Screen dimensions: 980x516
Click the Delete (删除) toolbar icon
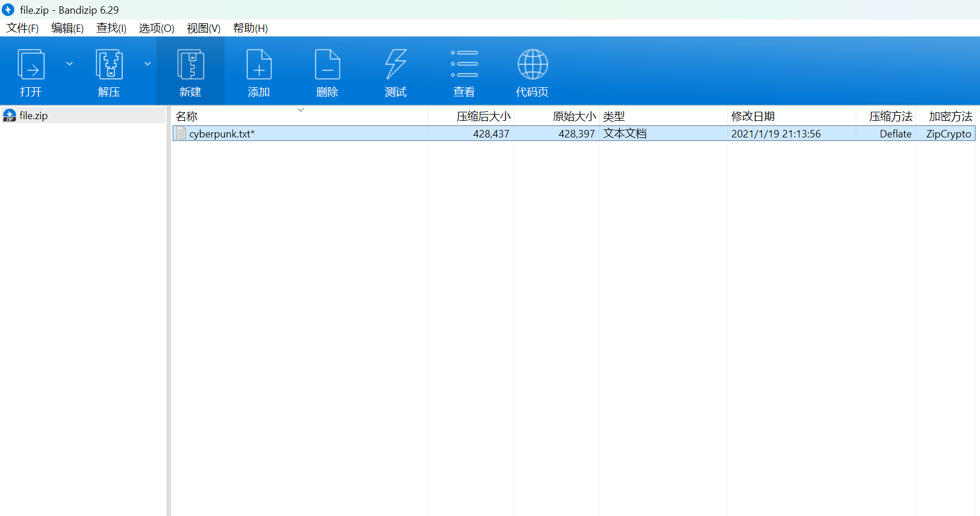[x=327, y=64]
